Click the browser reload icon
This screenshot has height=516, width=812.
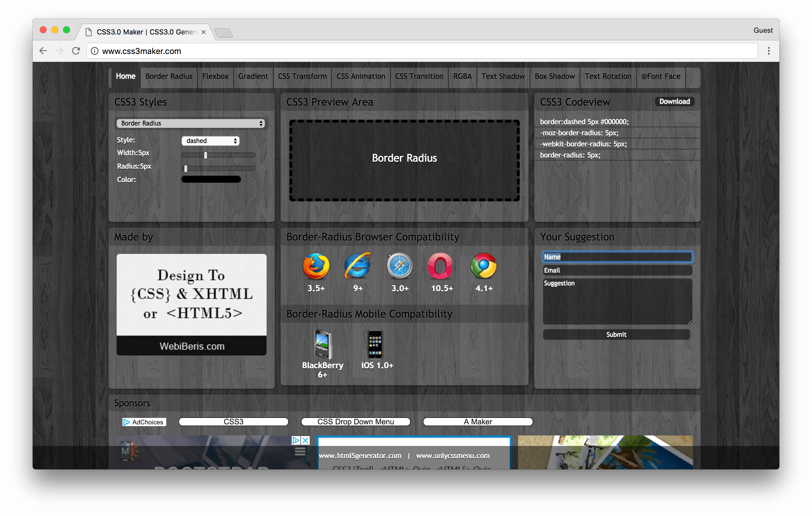(76, 51)
